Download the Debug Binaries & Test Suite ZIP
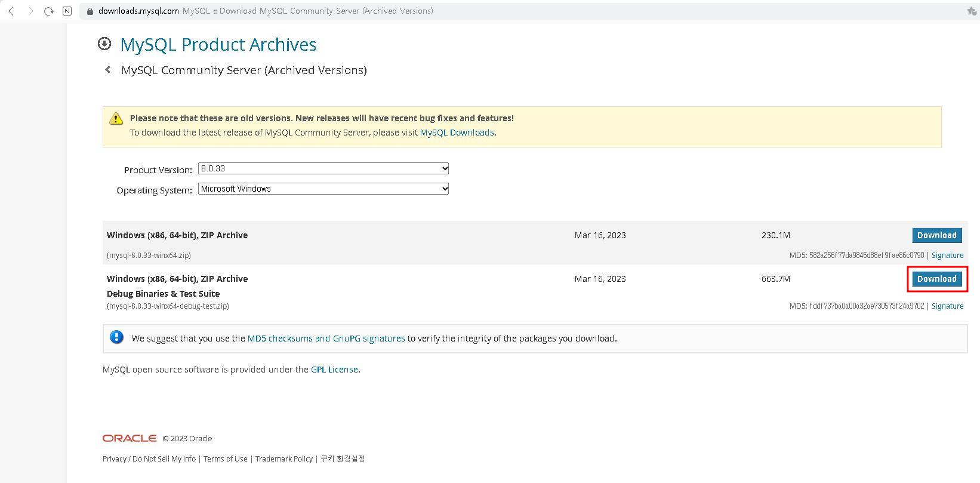This screenshot has width=980, height=483. click(937, 279)
